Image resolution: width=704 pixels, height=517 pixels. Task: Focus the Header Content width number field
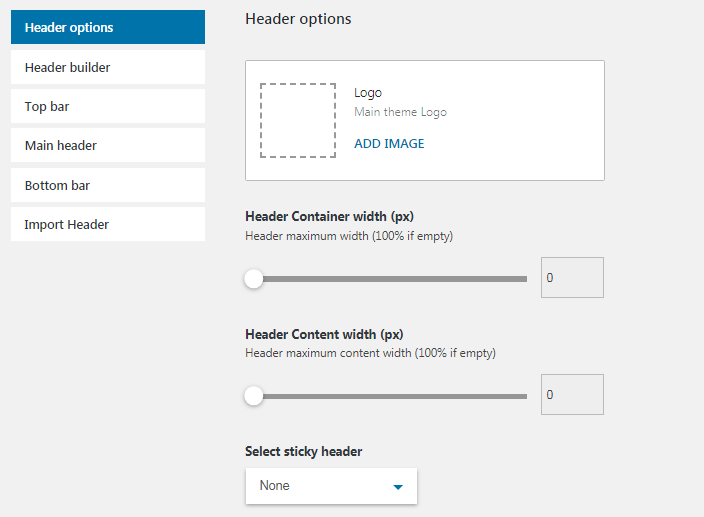pyautogui.click(x=572, y=394)
